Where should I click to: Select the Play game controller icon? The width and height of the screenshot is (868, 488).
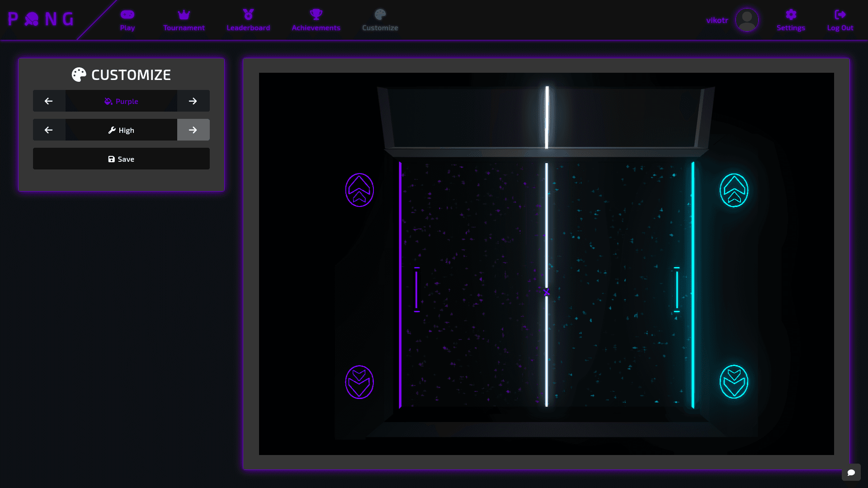[x=127, y=14]
